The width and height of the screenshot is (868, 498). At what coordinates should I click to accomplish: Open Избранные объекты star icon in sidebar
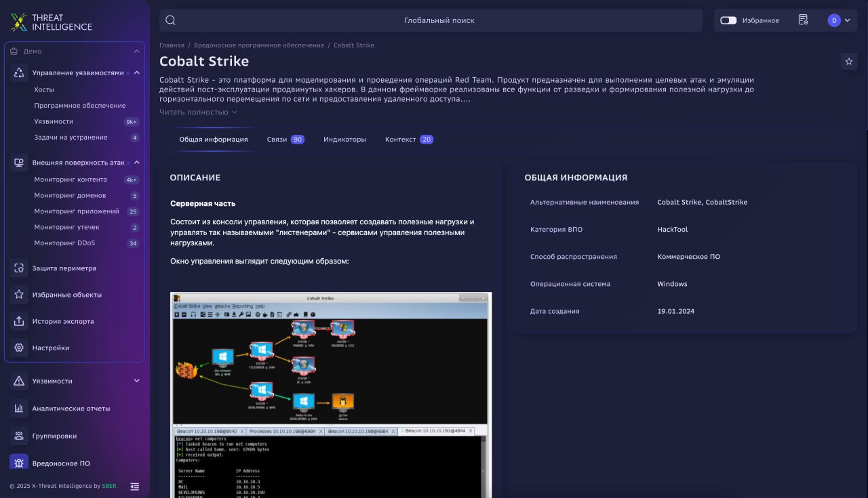coord(19,295)
